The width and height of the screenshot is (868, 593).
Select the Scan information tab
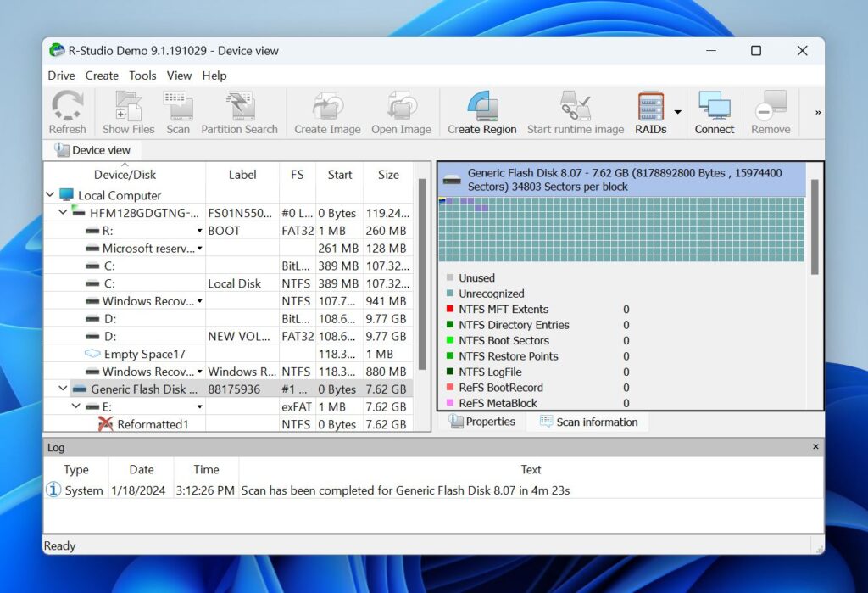click(x=587, y=422)
